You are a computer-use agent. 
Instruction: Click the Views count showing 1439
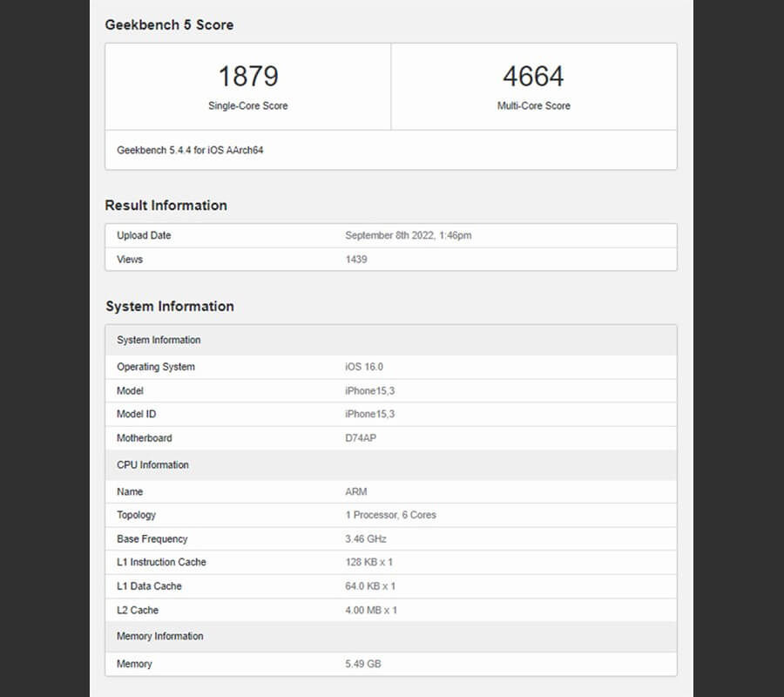(351, 259)
